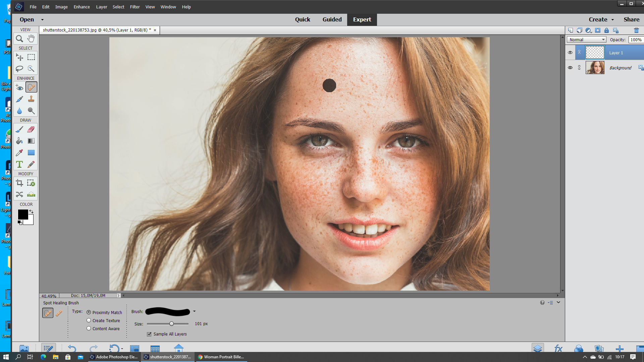
Task: Pick the Clone Stamp tool
Action: click(31, 99)
